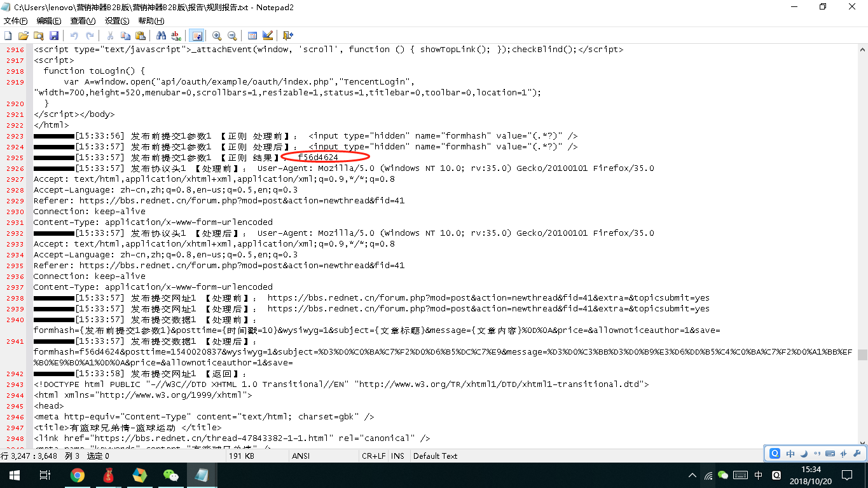This screenshot has width=868, height=488.
Task: Open Windows Start button
Action: click(x=14, y=475)
